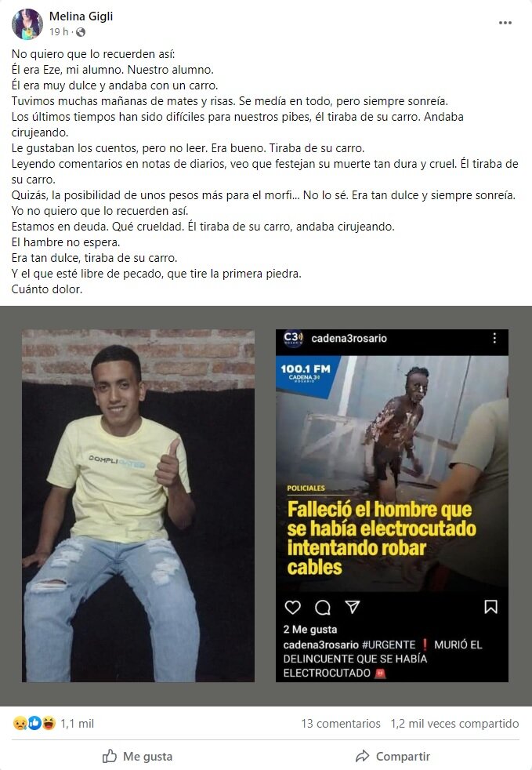This screenshot has height=770, width=532.
Task: Click the 19 h post timestamp
Action: [x=59, y=32]
